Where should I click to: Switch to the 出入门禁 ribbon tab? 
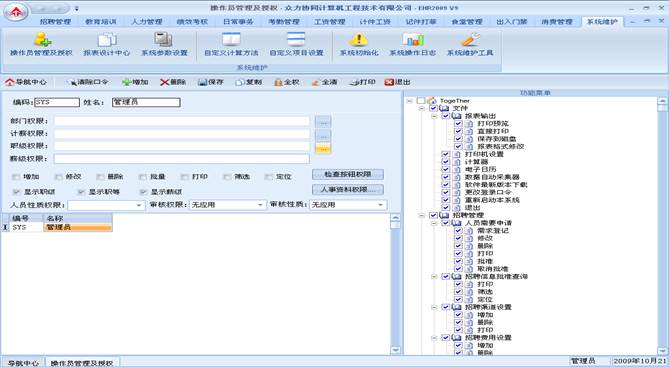coord(512,22)
